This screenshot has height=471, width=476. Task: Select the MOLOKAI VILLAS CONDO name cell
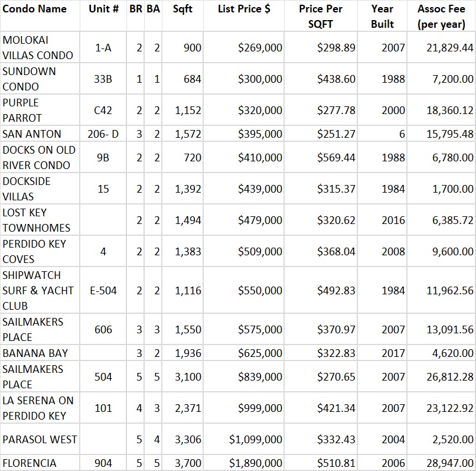38,48
